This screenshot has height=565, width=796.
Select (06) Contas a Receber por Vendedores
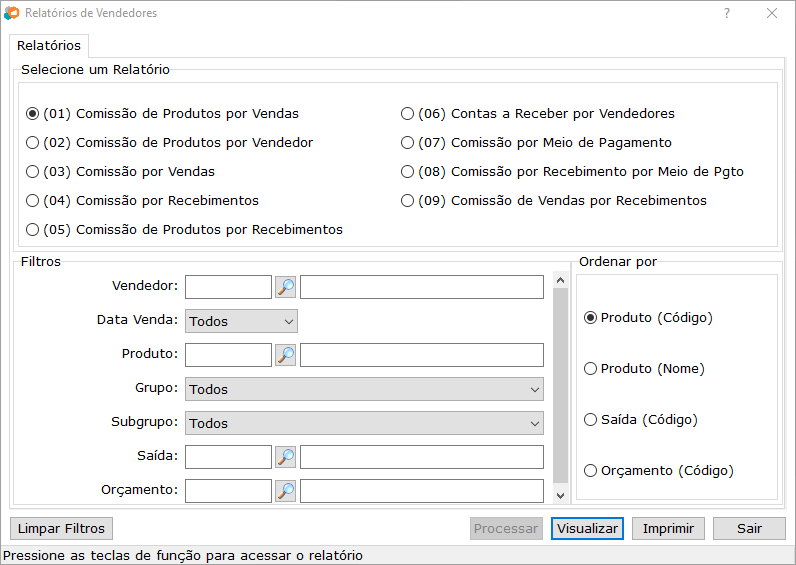pos(538,114)
